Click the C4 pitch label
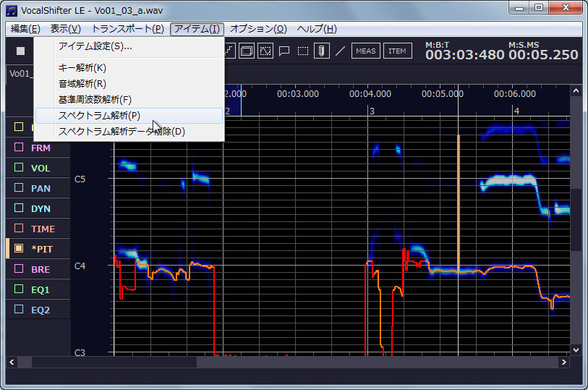 pyautogui.click(x=80, y=266)
